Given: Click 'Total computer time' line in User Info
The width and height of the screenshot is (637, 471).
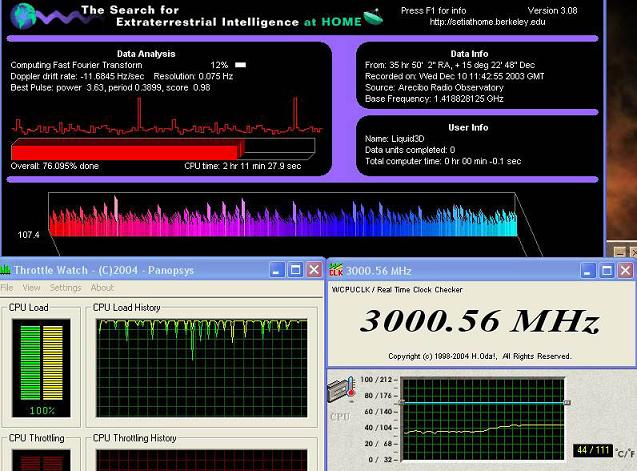Looking at the screenshot, I should [443, 161].
